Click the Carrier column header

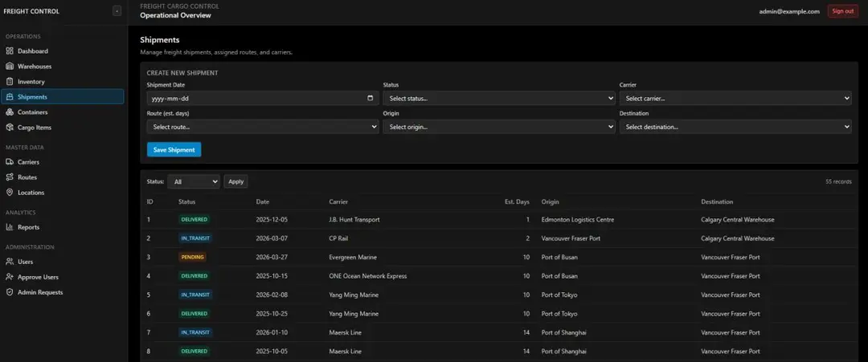338,201
